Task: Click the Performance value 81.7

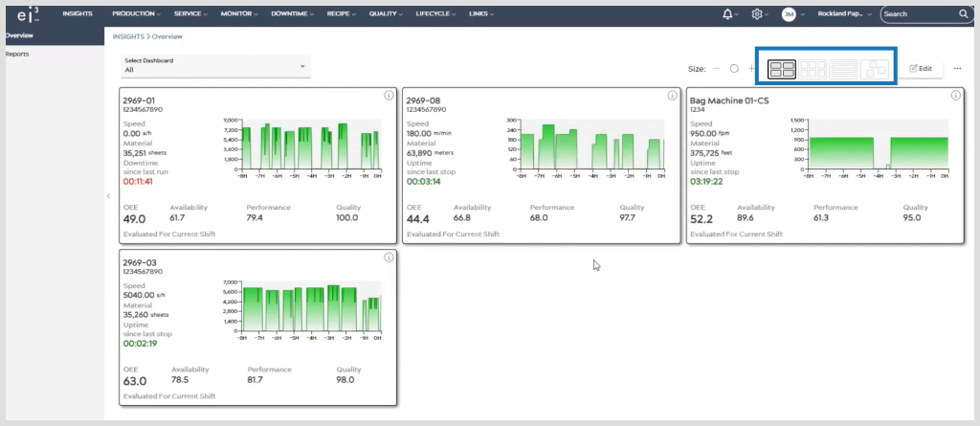Action: click(255, 380)
